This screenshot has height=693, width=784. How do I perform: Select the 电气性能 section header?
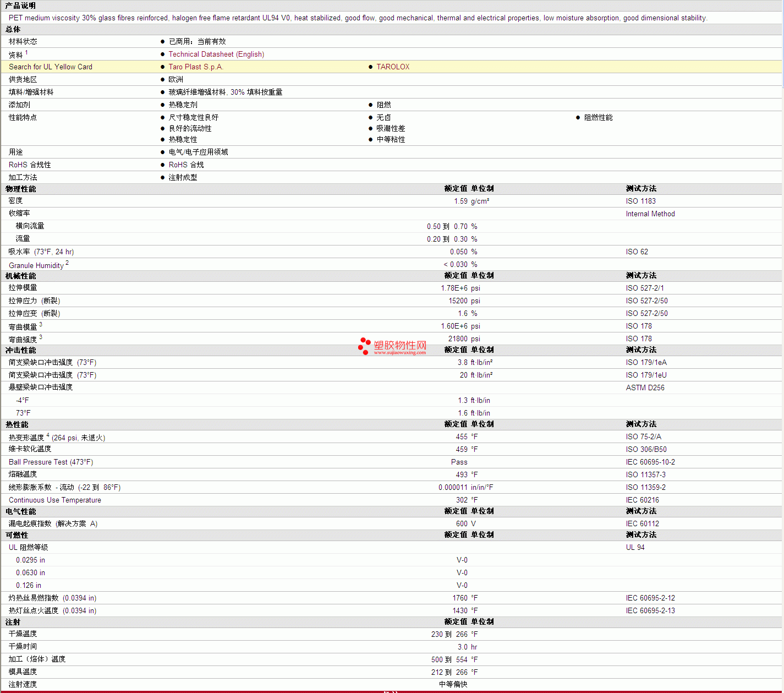click(20, 511)
